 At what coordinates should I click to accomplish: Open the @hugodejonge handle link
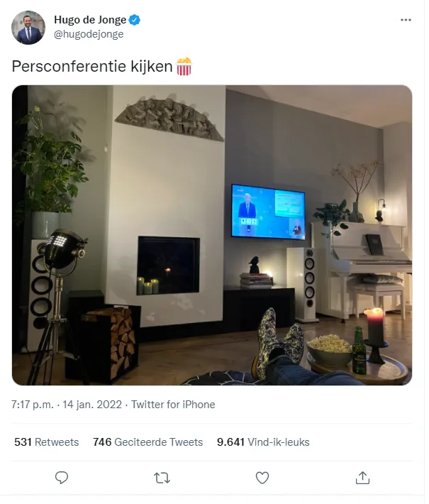pos(89,34)
